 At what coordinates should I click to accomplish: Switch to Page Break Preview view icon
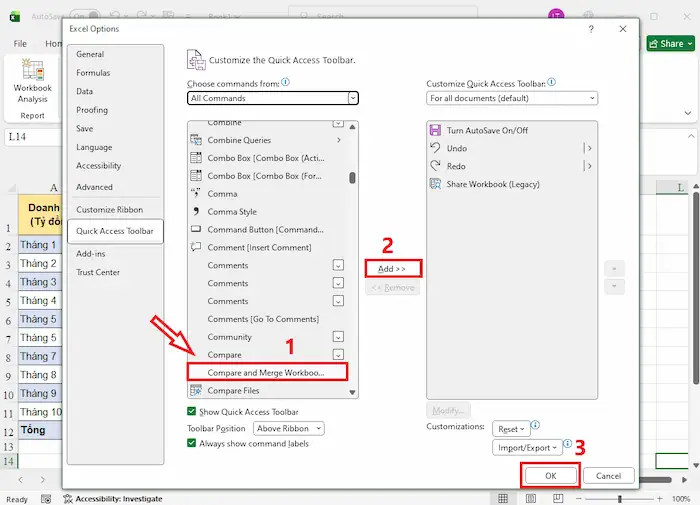coord(558,498)
